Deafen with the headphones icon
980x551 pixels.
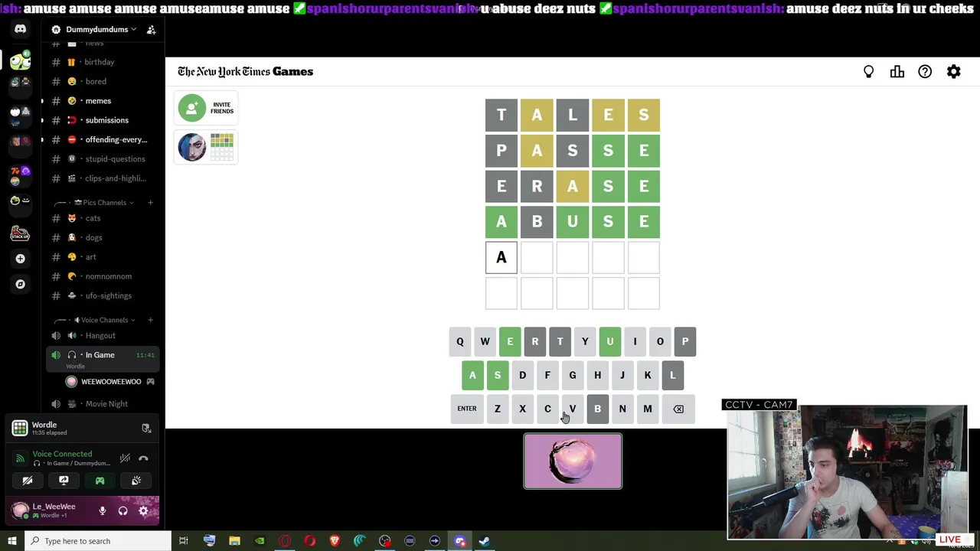122,510
